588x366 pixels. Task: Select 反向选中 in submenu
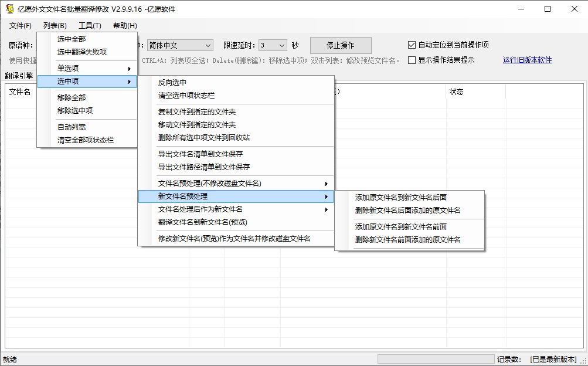236,83
